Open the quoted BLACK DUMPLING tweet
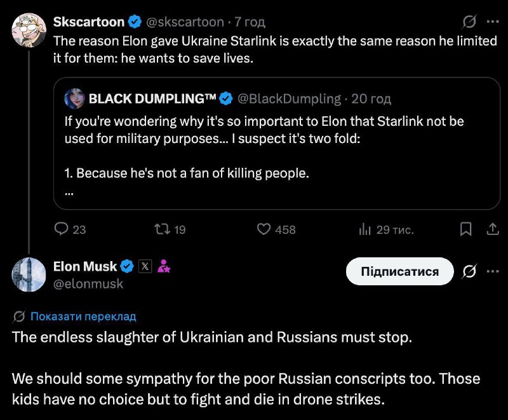 point(277,143)
